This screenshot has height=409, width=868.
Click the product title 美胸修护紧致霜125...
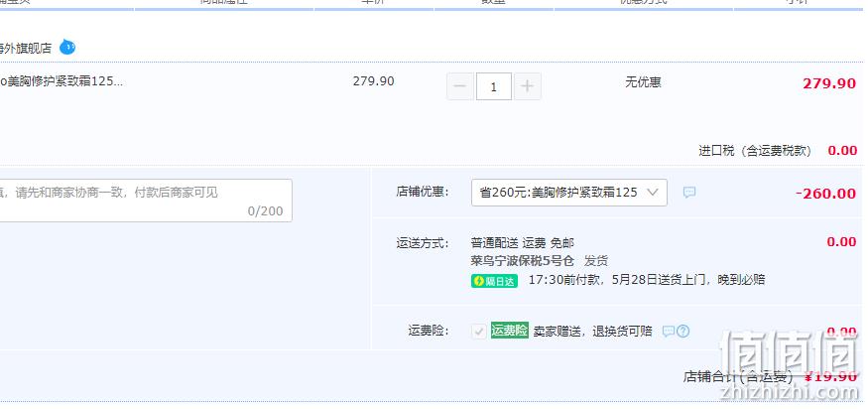click(62, 81)
